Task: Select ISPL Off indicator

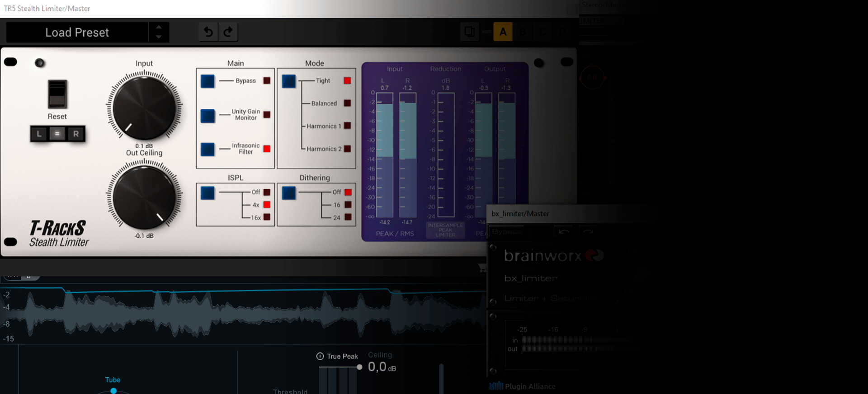Action: point(267,192)
